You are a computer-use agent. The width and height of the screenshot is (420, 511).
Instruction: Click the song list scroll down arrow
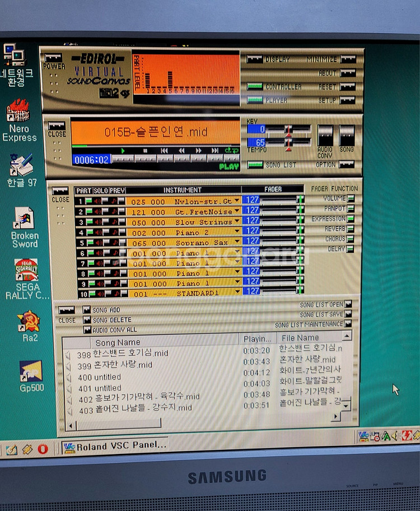[347, 405]
